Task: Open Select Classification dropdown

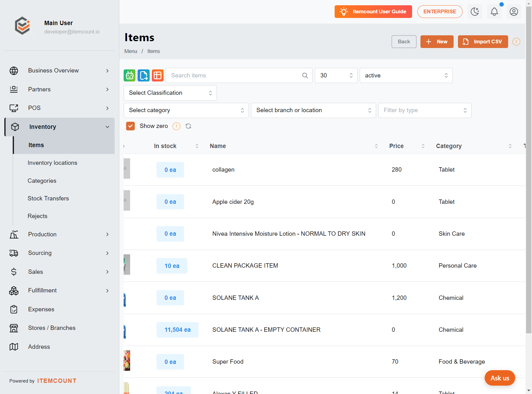Action: [x=170, y=93]
